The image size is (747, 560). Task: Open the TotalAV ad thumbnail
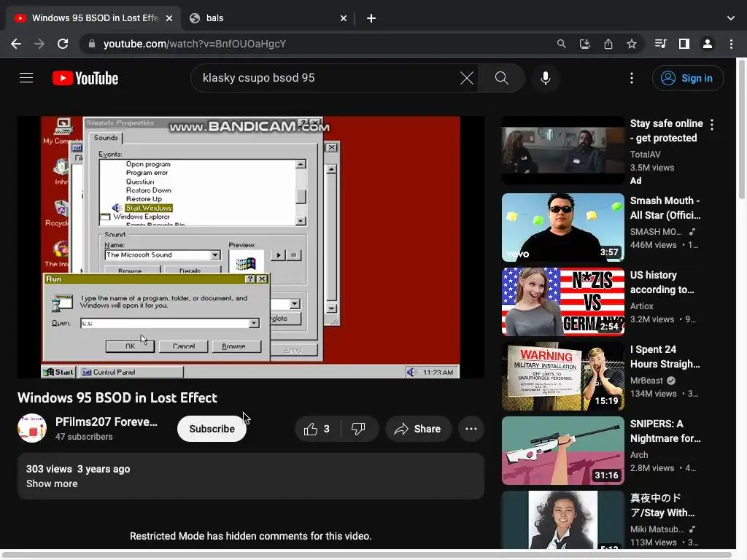pyautogui.click(x=562, y=150)
